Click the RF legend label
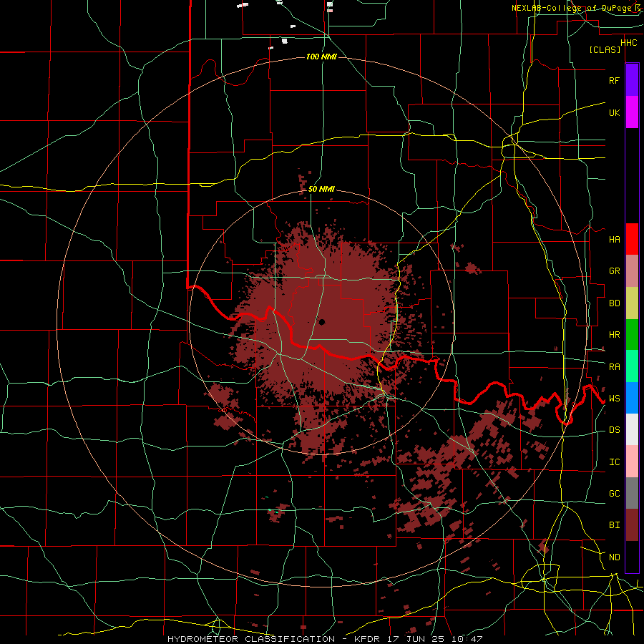644x644 pixels. coord(614,80)
